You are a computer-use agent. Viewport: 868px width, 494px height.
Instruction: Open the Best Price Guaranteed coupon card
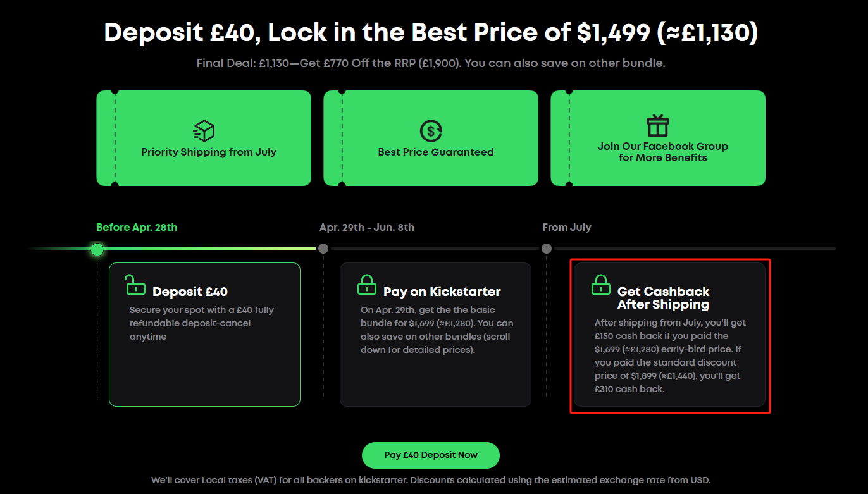click(x=431, y=138)
